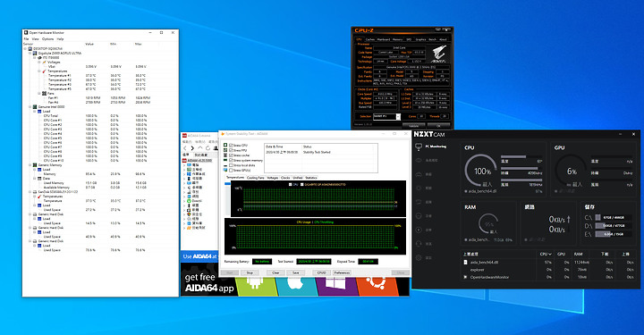Image resolution: width=644 pixels, height=335 pixels.
Task: Click the Voltages lightning icon in Open Hardware Monitor
Action: coord(44,63)
